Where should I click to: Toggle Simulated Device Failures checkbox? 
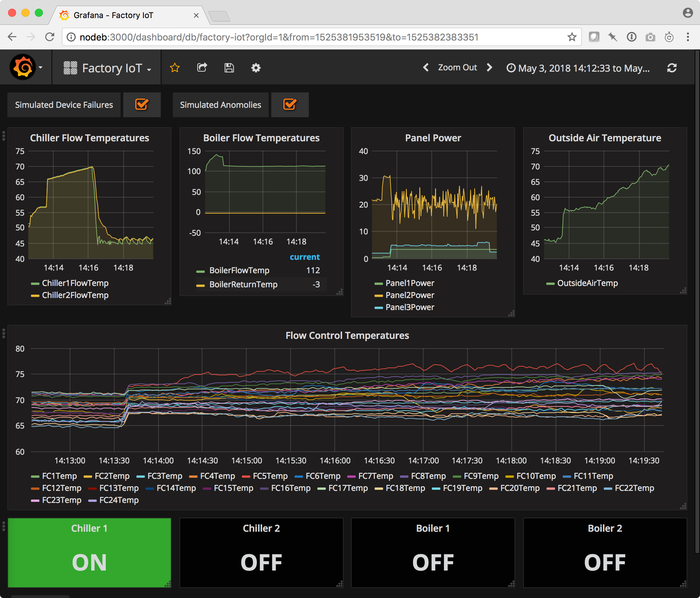click(x=142, y=105)
